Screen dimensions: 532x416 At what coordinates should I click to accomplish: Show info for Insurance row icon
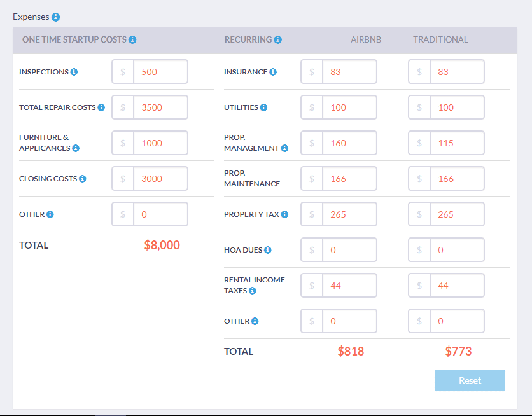273,72
